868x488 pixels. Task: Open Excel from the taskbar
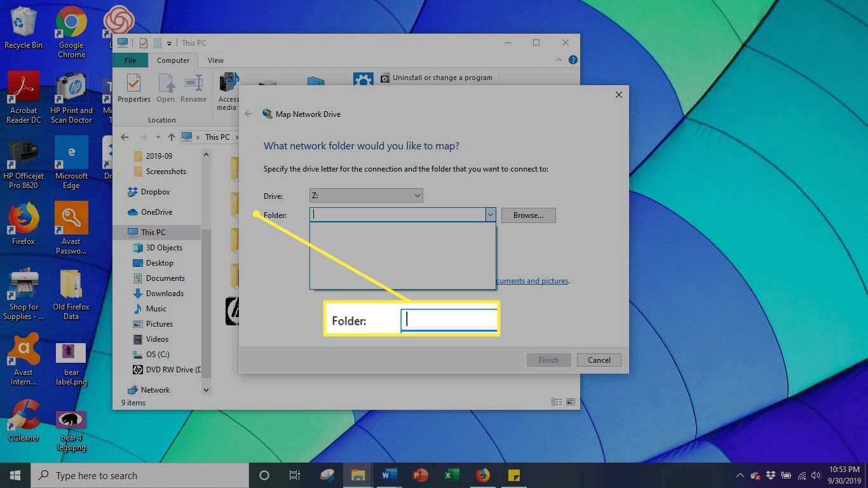coord(451,475)
